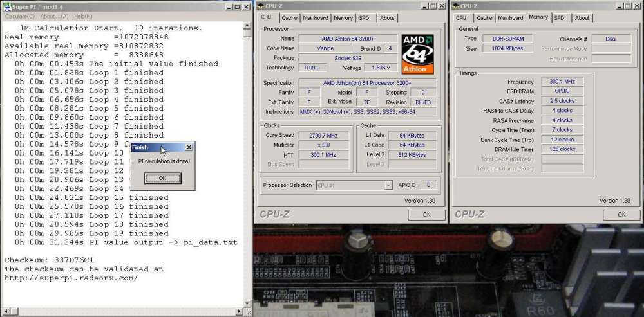Minimize the right CPU-Z window

pyautogui.click(x=620, y=6)
